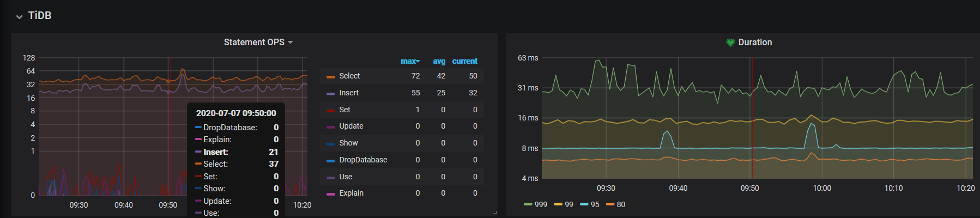The height and width of the screenshot is (218, 980).
Task: Open the Statement OPS panel title dropdown
Action: pyautogui.click(x=258, y=43)
